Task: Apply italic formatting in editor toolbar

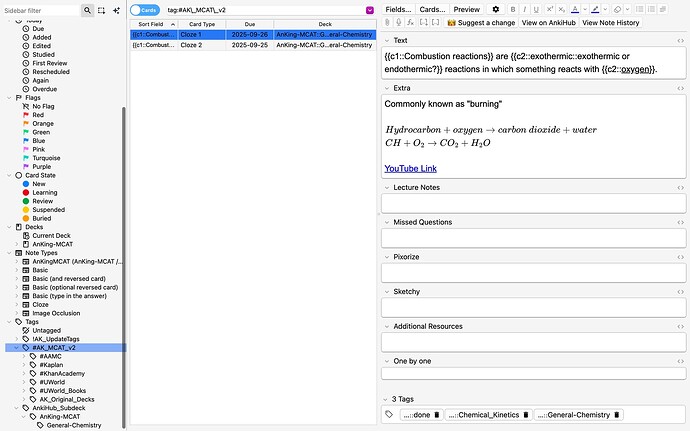Action: pos(523,9)
